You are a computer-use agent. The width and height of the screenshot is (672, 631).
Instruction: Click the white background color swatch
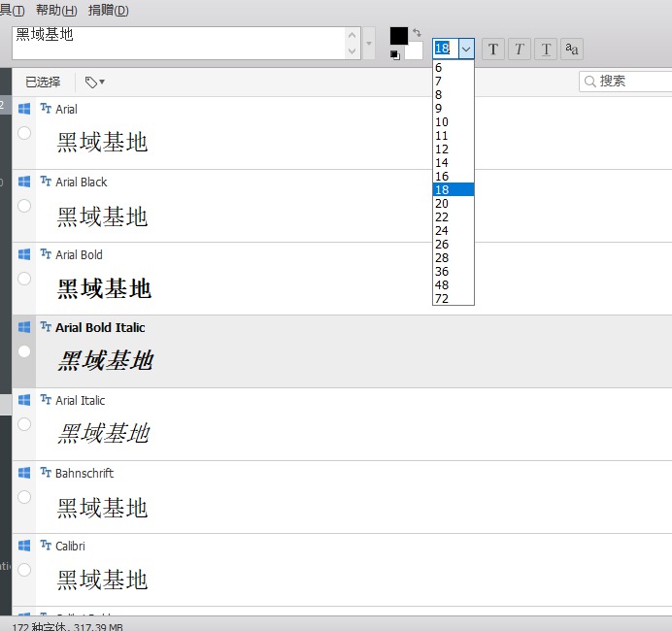click(x=414, y=51)
